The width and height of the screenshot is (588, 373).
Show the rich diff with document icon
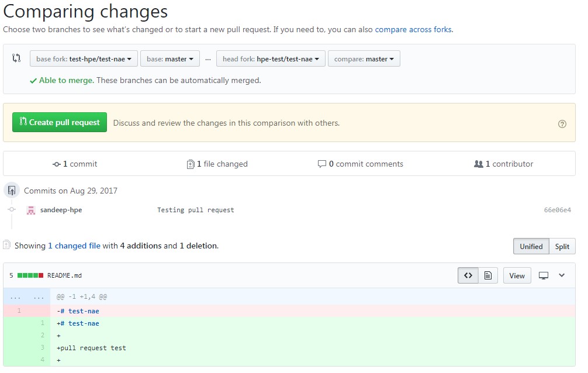pos(488,275)
